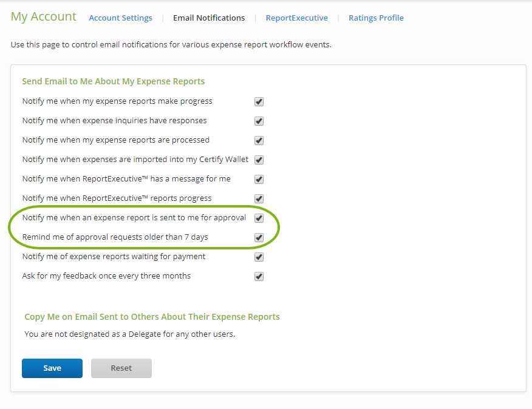This screenshot has width=532, height=409.
Task: Select the Email Notifications tab
Action: [x=209, y=18]
